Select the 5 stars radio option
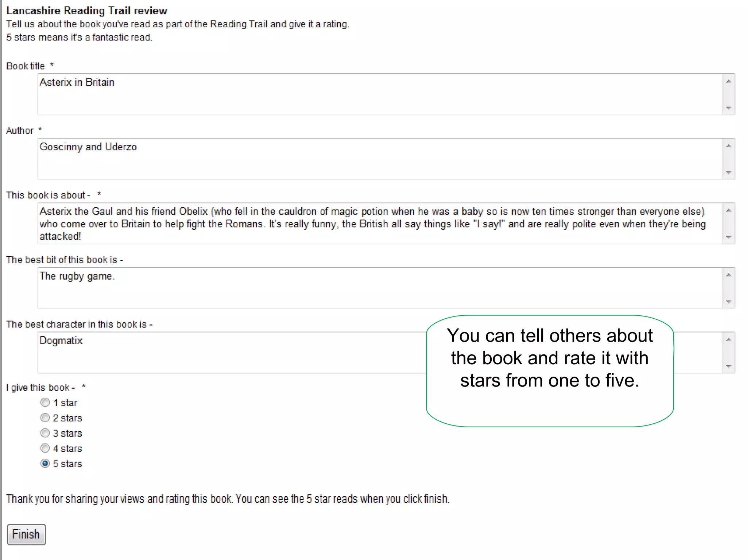Image resolution: width=747 pixels, height=560 pixels. [x=45, y=464]
